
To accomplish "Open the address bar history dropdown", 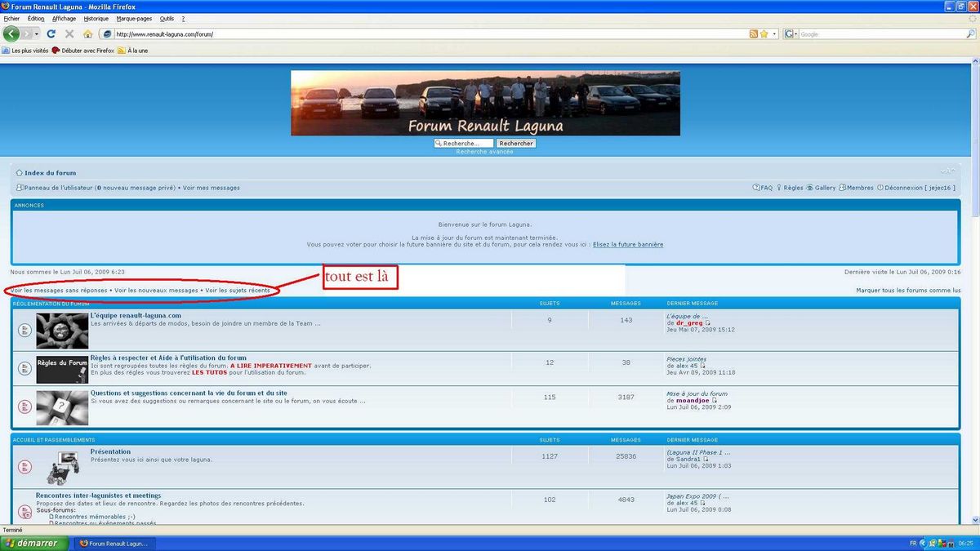I will coord(774,34).
